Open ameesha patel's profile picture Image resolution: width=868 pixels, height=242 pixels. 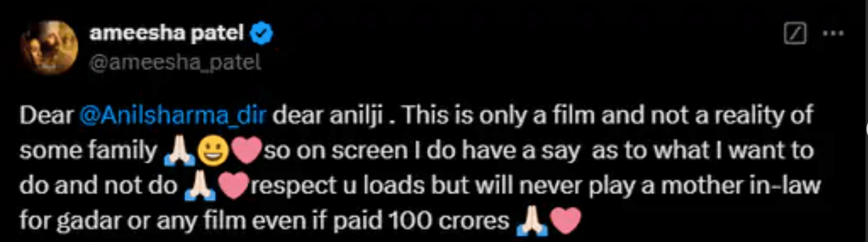(x=49, y=48)
